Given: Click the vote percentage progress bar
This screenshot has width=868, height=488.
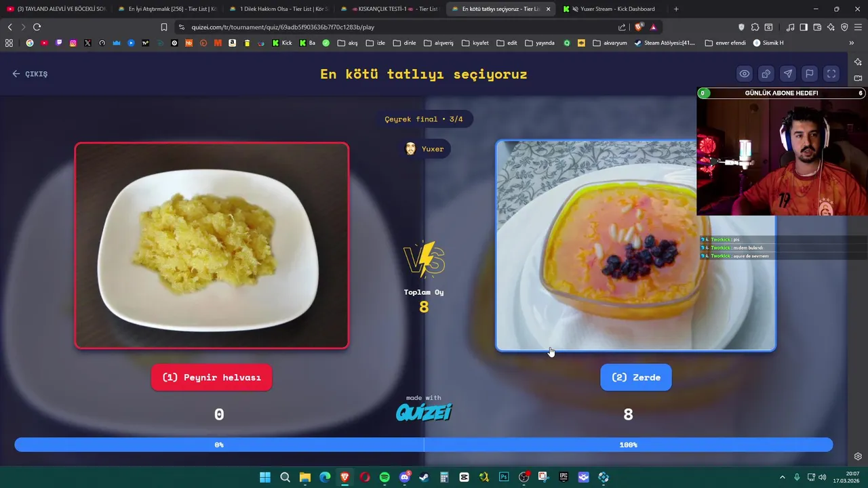Looking at the screenshot, I should coord(424,445).
